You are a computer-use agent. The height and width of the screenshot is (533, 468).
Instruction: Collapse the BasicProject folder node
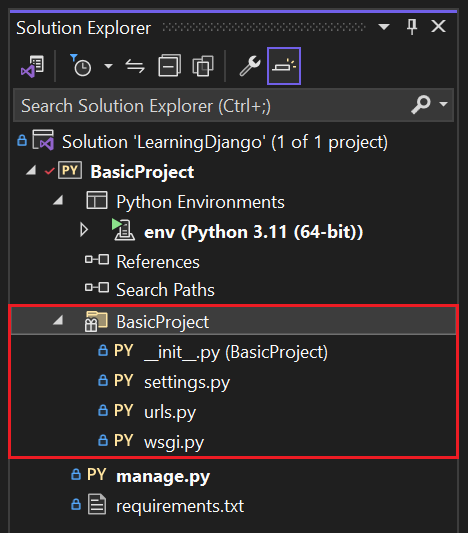point(58,320)
